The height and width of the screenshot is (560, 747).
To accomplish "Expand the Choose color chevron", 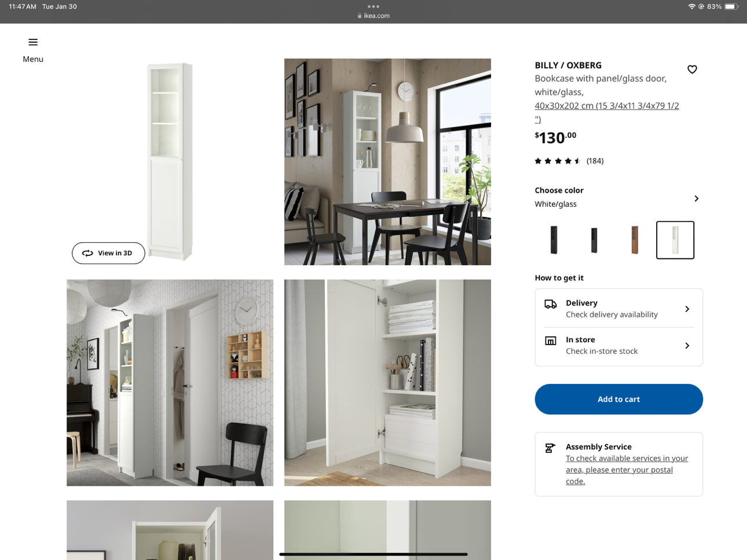I will [x=696, y=199].
